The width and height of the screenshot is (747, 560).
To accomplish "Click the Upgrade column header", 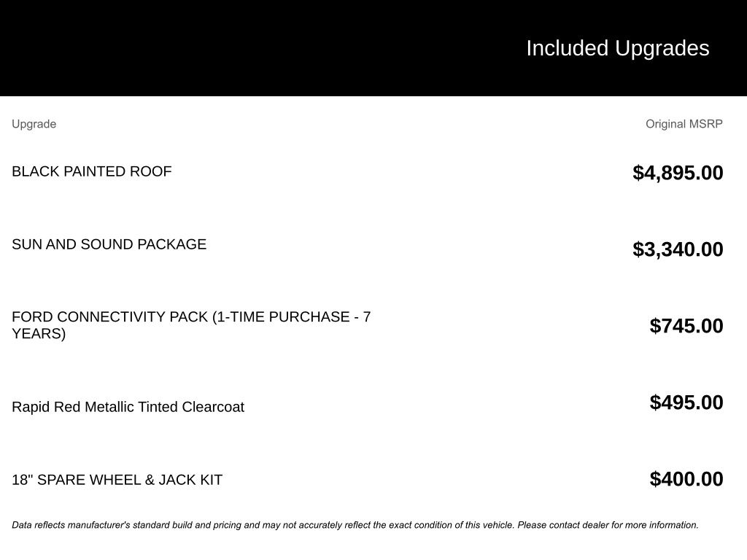I will click(x=34, y=124).
